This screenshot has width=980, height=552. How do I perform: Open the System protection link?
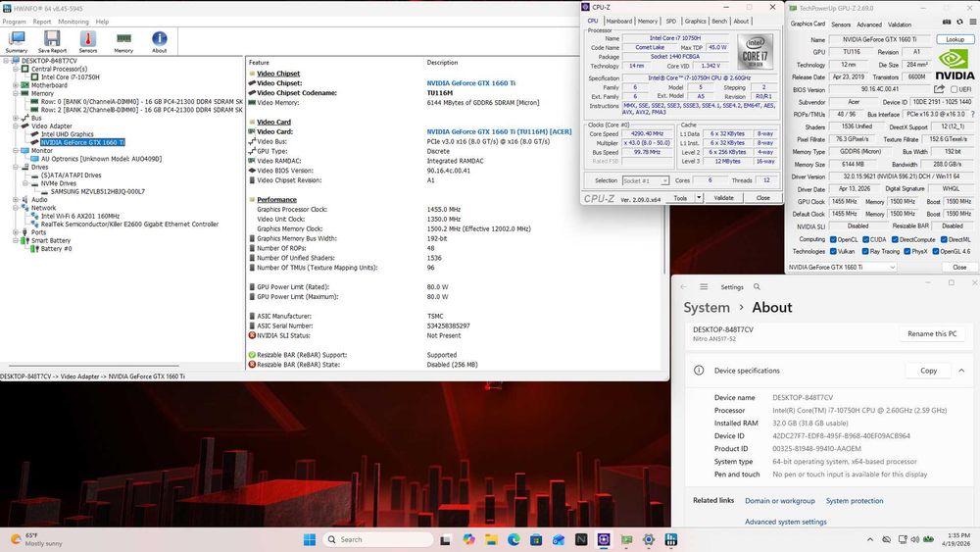click(x=855, y=501)
